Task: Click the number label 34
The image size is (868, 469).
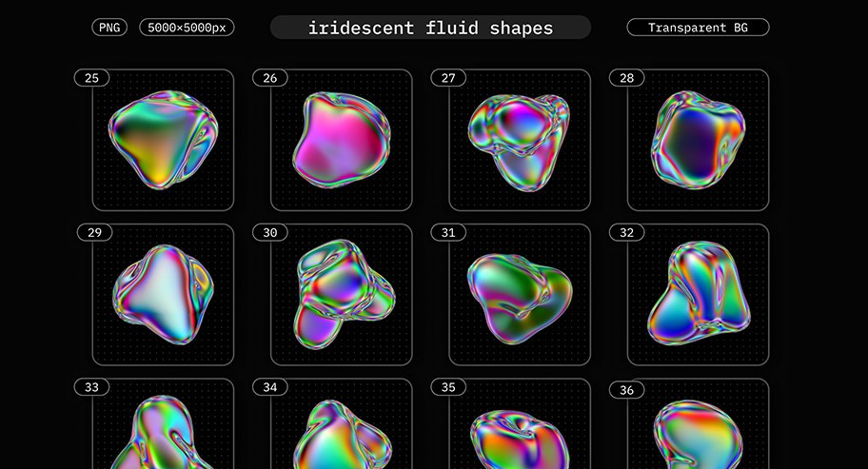Action: coord(270,387)
